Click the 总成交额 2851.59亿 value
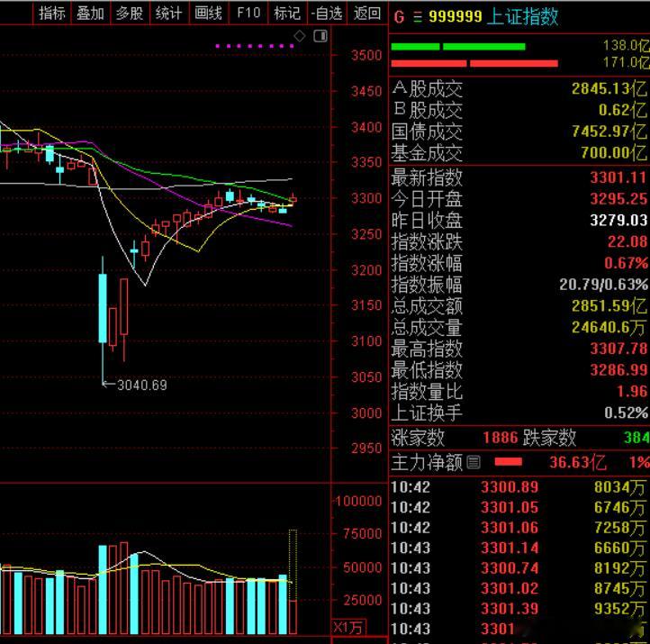The height and width of the screenshot is (644, 650). pos(609,306)
